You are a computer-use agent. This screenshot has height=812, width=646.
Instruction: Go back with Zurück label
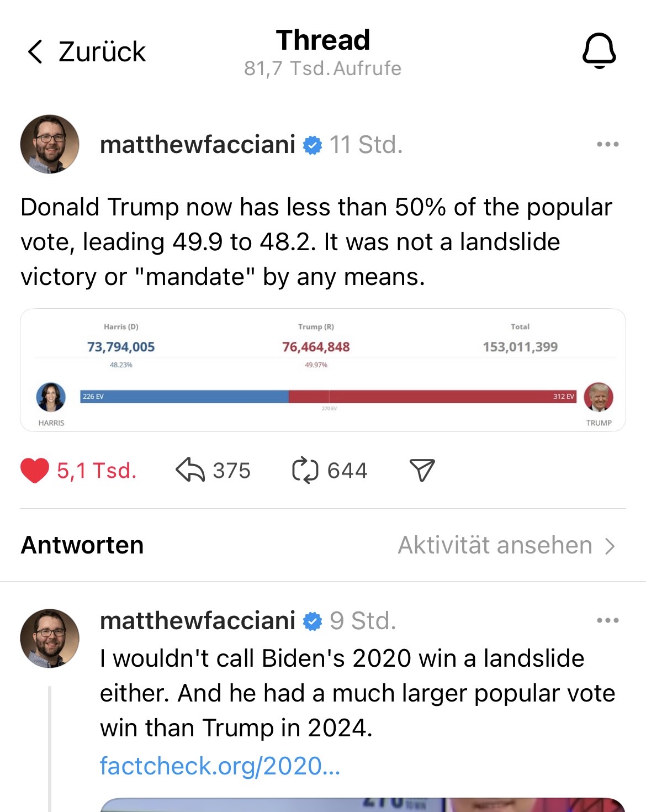tap(102, 52)
